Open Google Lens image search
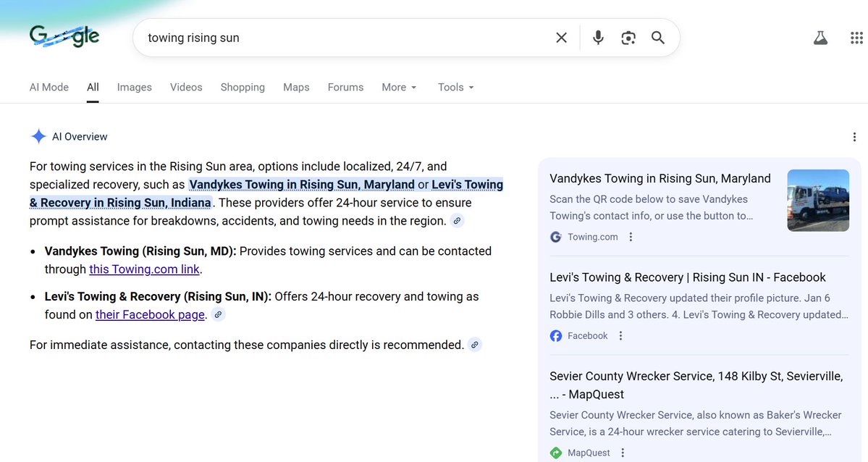Screen dimensions: 868x462 pos(628,38)
